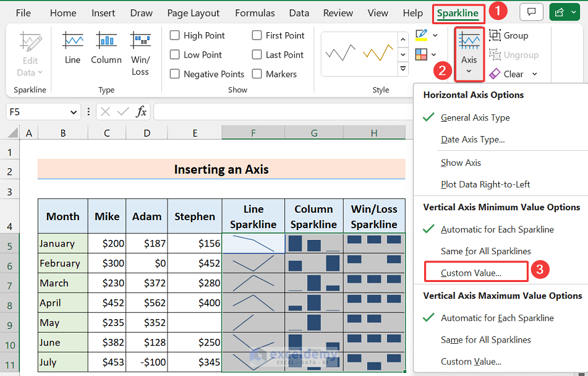Check the Markers checkbox
This screenshot has width=588, height=376.
pos(257,74)
